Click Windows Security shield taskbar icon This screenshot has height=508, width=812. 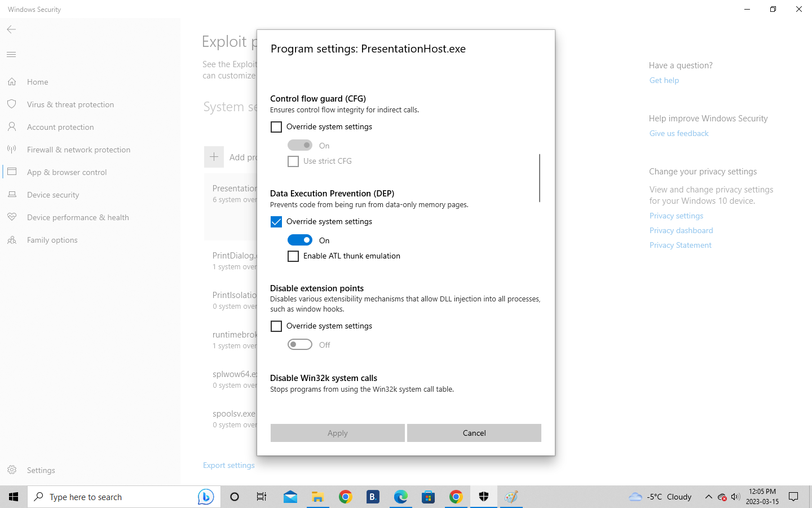click(484, 497)
